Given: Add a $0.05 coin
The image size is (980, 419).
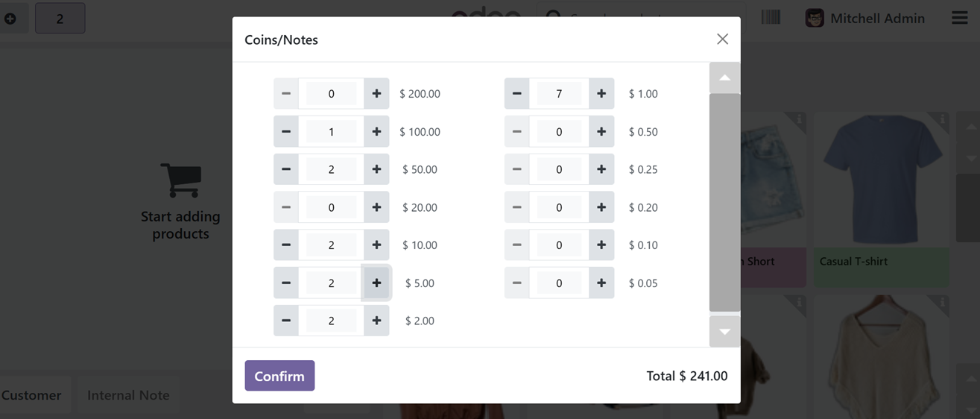Looking at the screenshot, I should click(x=601, y=283).
